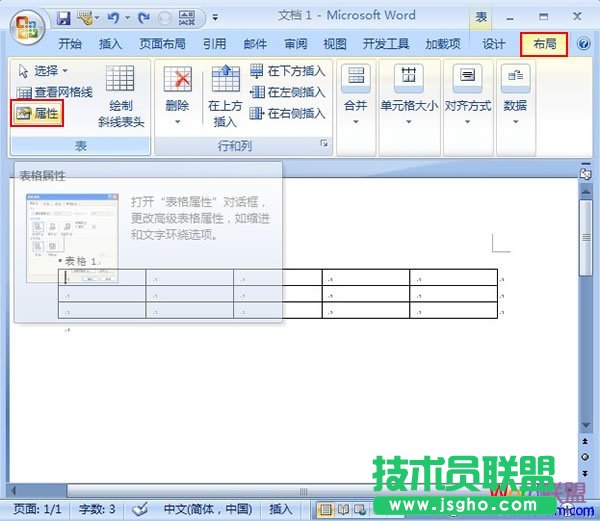Click the Office button logo
The image size is (600, 521).
pyautogui.click(x=28, y=28)
